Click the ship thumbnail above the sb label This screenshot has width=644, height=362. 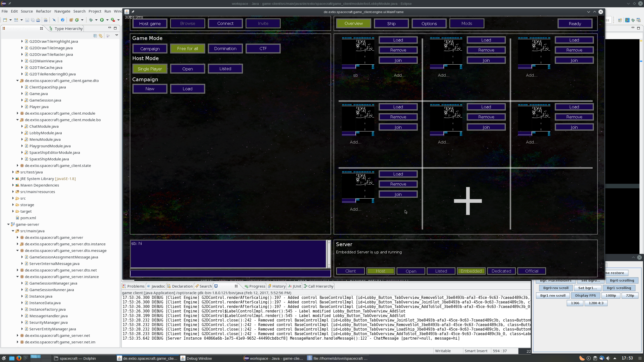click(358, 53)
